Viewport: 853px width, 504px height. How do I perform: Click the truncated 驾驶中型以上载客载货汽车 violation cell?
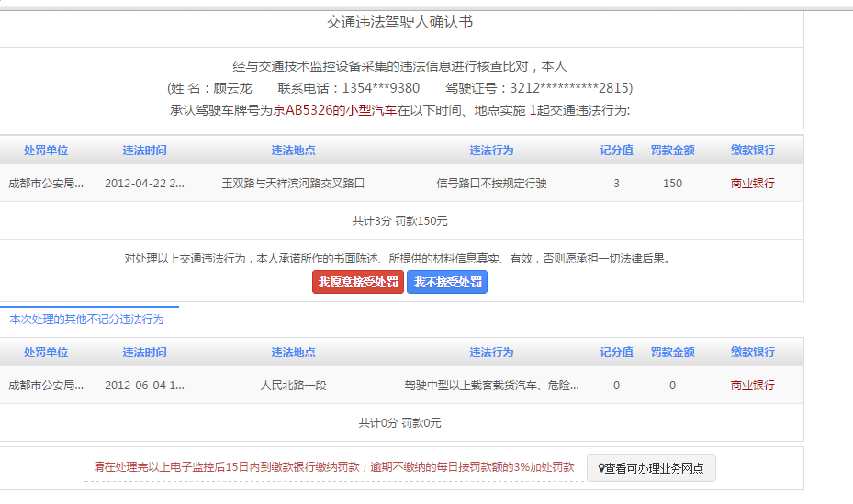pyautogui.click(x=491, y=386)
